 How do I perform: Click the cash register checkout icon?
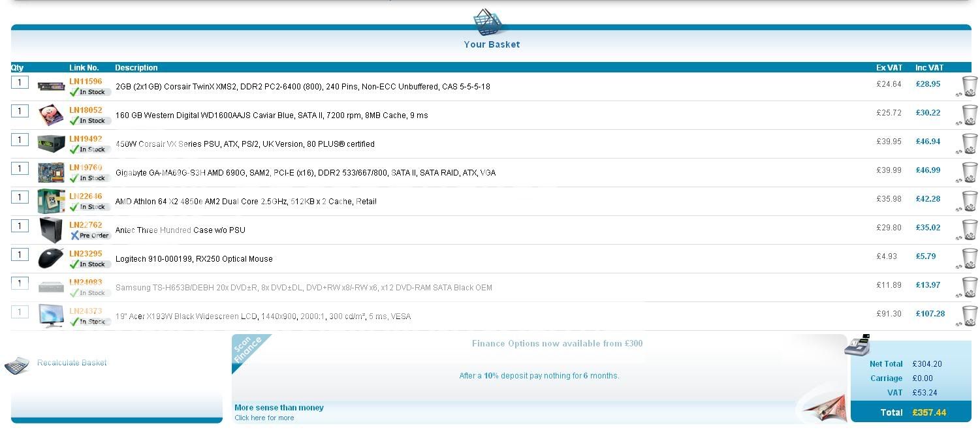point(857,345)
